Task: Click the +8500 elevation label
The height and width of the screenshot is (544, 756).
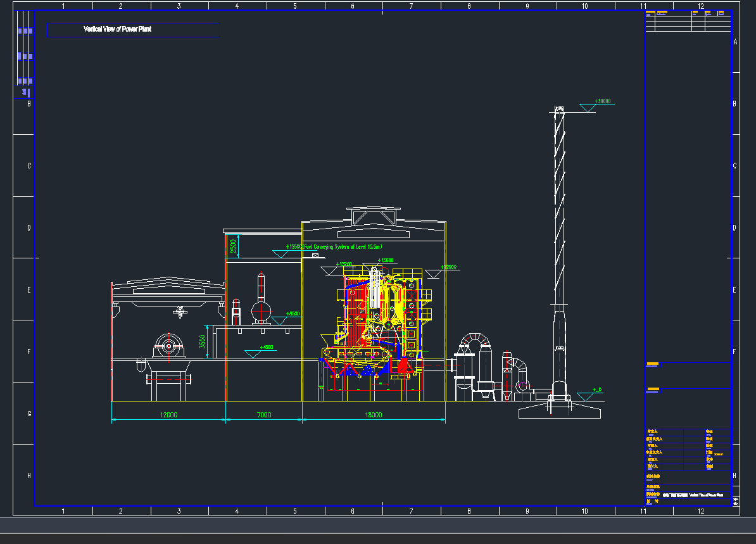Action: (x=293, y=314)
